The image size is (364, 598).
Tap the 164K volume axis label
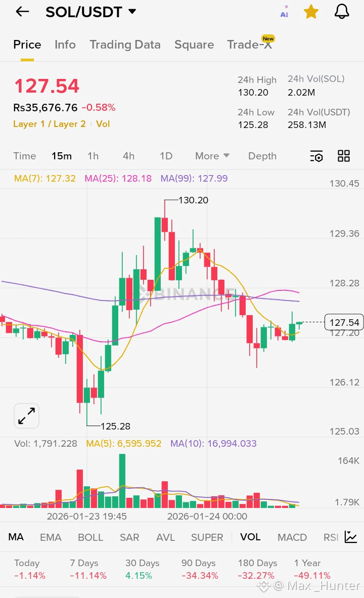pyautogui.click(x=348, y=461)
